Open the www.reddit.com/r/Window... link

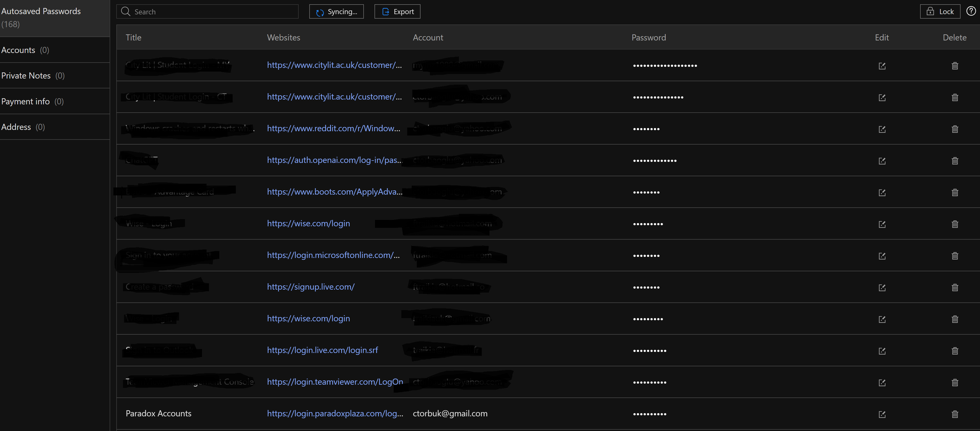click(333, 128)
